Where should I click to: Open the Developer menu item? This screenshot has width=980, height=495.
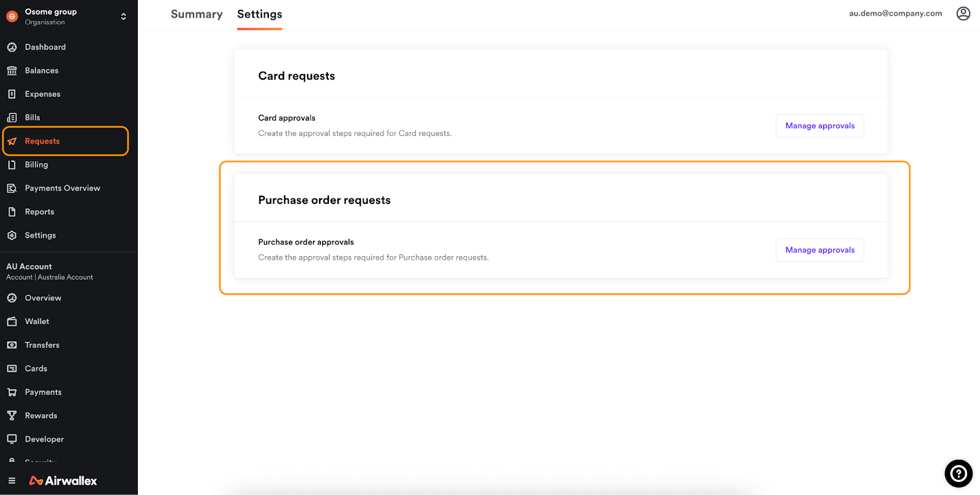click(x=44, y=439)
